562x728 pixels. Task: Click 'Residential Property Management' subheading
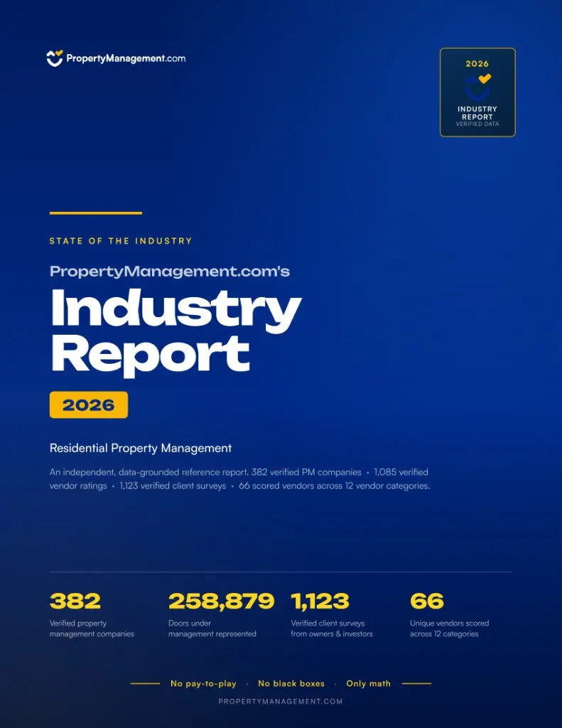pyautogui.click(x=141, y=448)
